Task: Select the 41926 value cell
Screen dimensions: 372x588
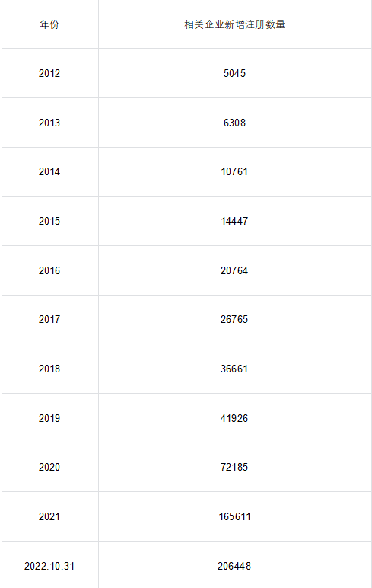Action: click(235, 418)
